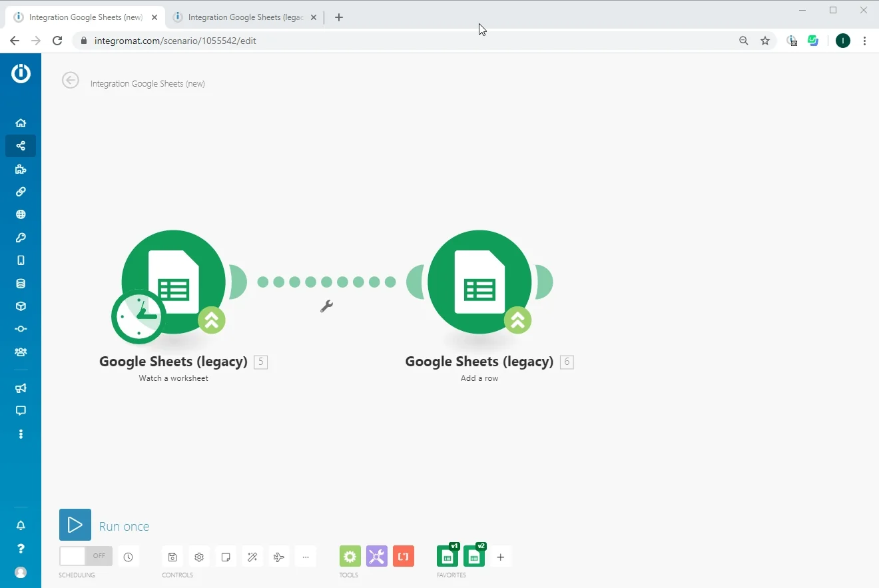Click the Run once play button

(75, 525)
